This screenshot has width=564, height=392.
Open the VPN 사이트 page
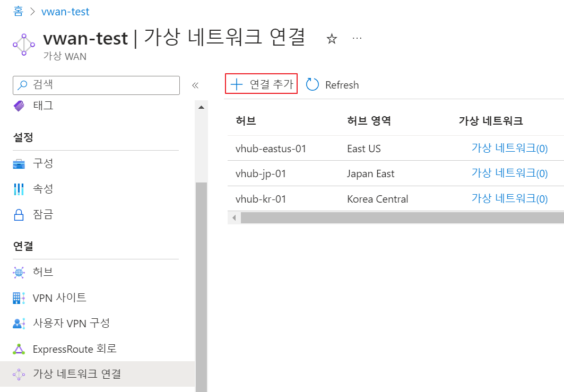[60, 298]
